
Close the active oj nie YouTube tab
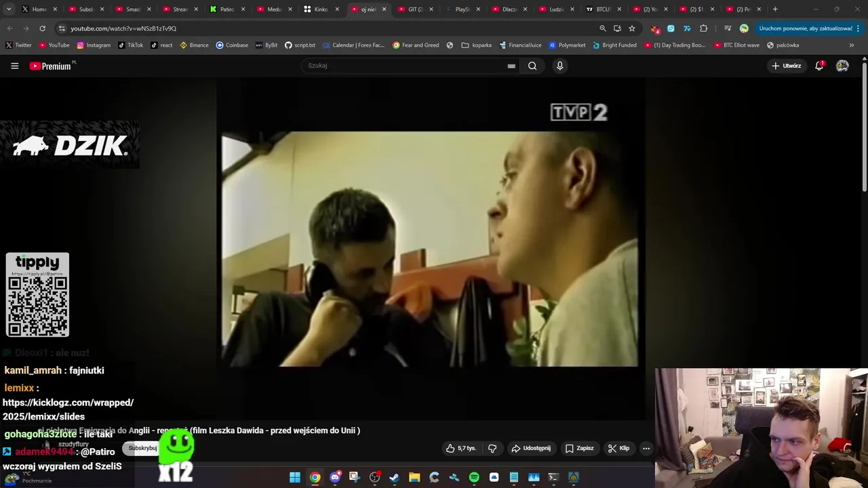tap(384, 9)
